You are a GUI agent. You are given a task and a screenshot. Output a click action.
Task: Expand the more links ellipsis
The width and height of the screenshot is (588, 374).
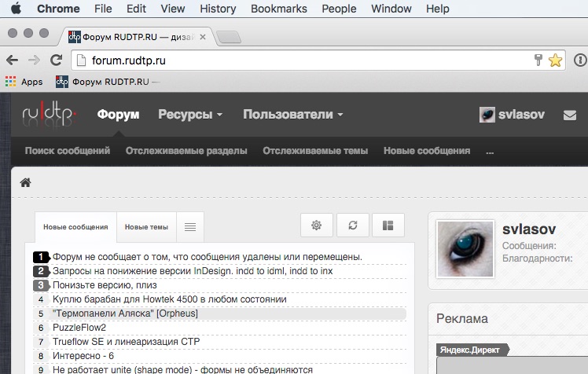pos(490,152)
